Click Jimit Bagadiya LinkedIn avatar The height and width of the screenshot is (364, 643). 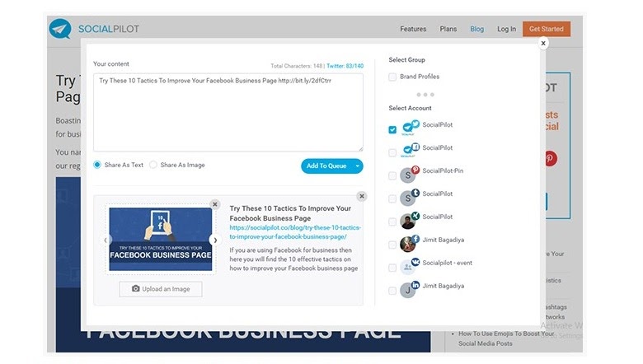click(x=410, y=288)
